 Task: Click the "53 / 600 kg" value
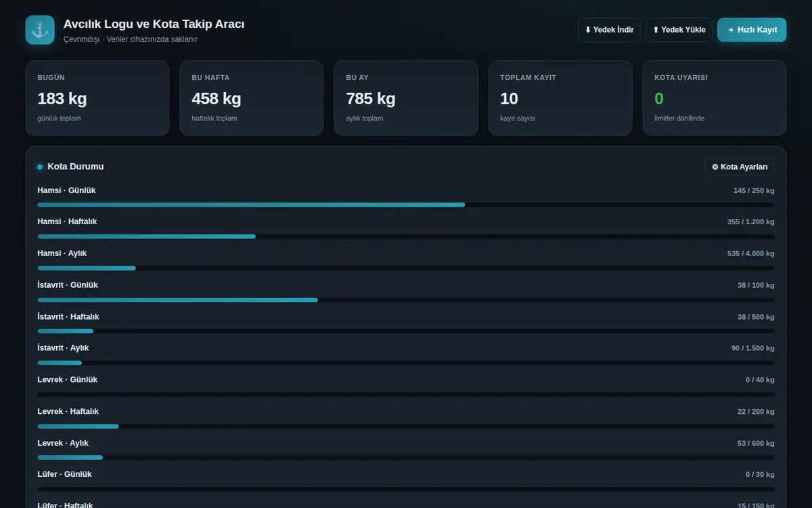tap(756, 443)
